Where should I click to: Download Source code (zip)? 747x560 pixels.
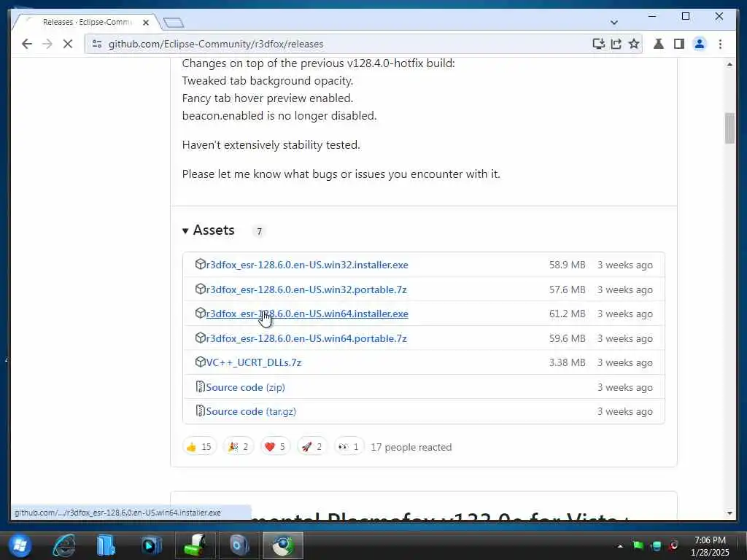point(245,387)
